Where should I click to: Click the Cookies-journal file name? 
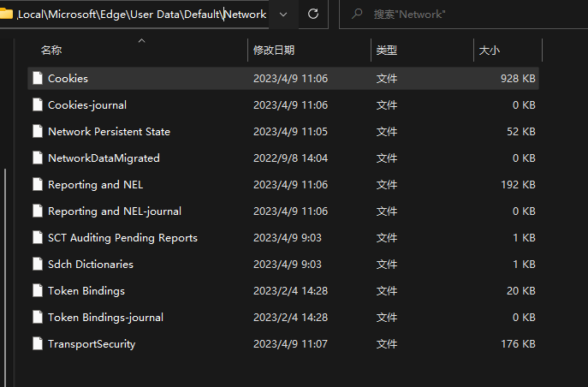click(87, 105)
